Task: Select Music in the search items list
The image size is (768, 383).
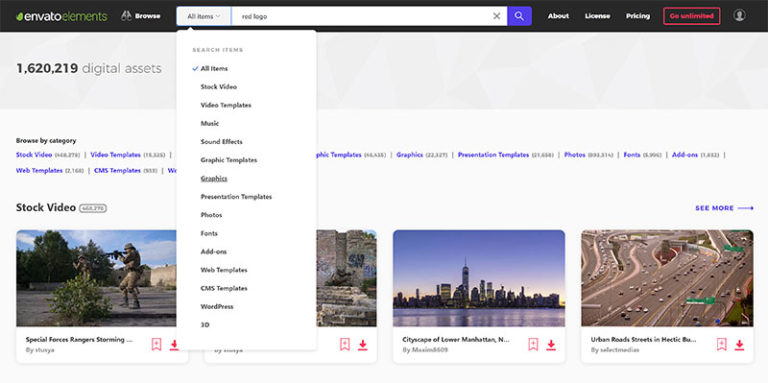Action: pos(210,123)
